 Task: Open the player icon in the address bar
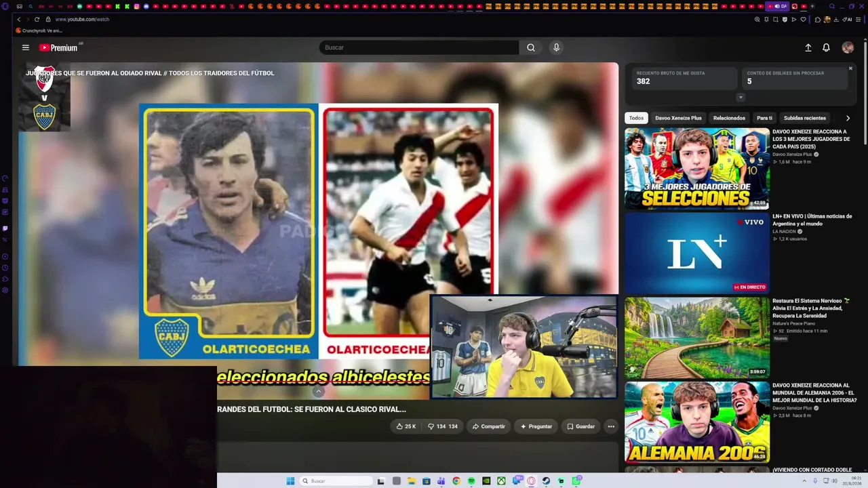coord(794,20)
